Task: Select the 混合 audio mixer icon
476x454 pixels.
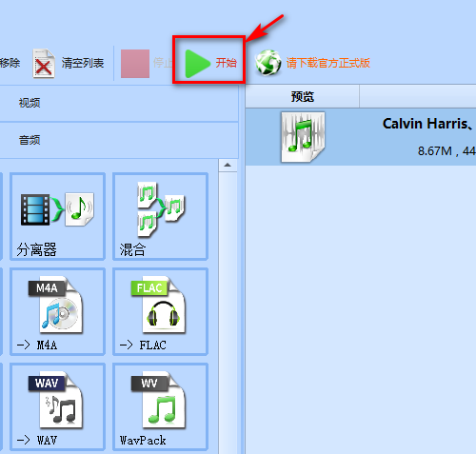Action: 160,217
